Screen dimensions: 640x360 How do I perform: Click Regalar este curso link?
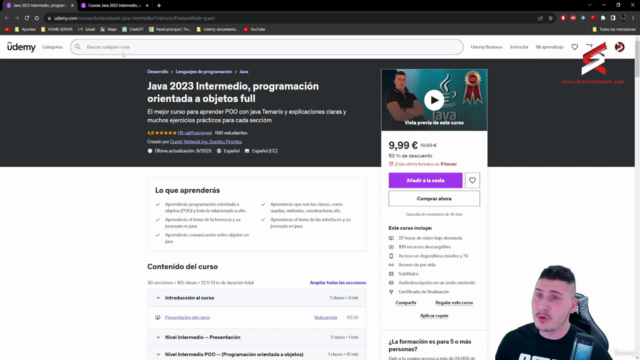pos(454,303)
